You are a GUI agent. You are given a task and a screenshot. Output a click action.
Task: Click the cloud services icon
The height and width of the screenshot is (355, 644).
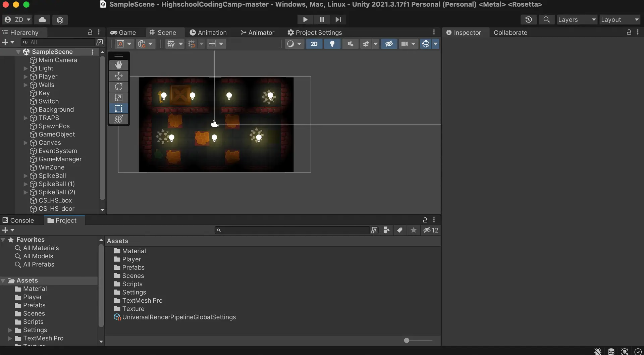[42, 19]
